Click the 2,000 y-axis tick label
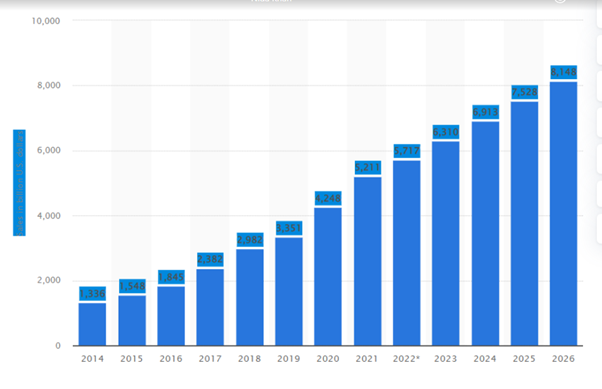Image resolution: width=602 pixels, height=389 pixels. point(49,280)
